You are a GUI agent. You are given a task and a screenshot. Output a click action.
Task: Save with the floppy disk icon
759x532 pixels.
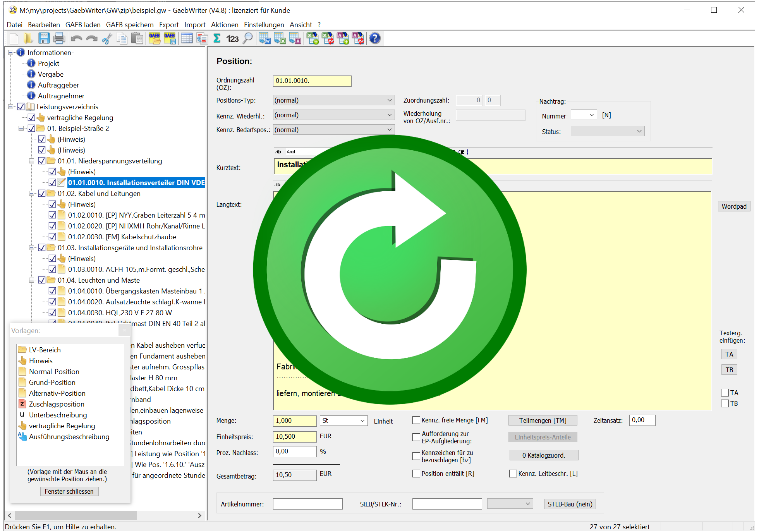click(44, 38)
